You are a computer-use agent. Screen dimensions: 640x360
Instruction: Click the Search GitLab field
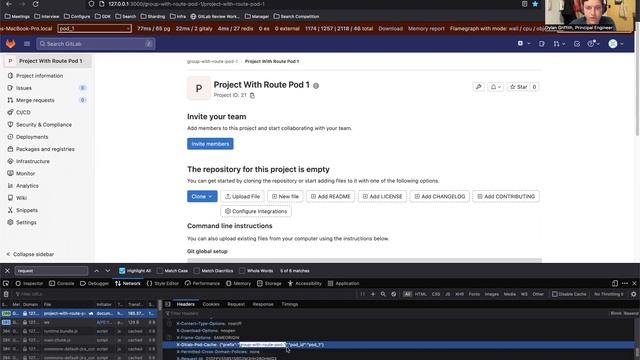[x=96, y=44]
